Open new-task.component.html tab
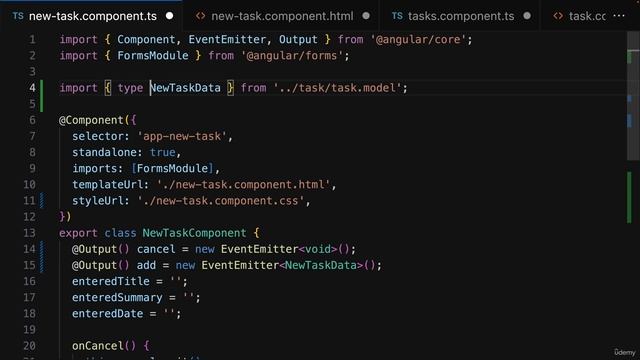 [x=282, y=16]
